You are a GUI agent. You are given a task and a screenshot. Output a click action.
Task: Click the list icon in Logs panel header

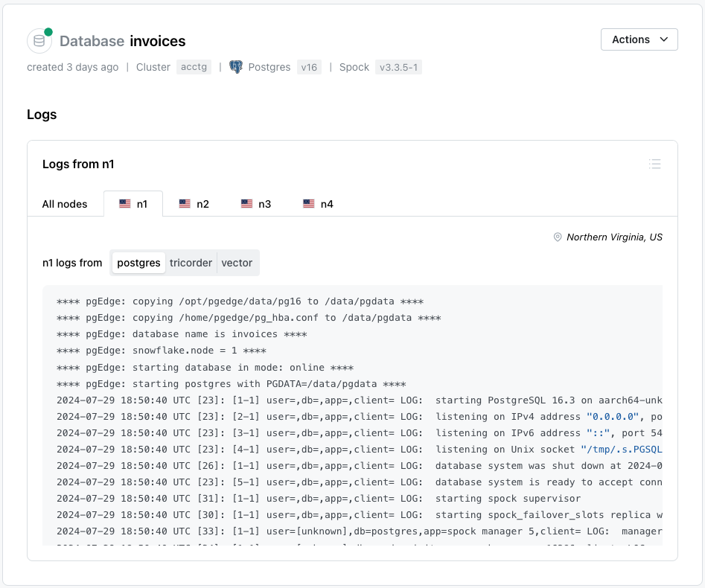point(654,164)
